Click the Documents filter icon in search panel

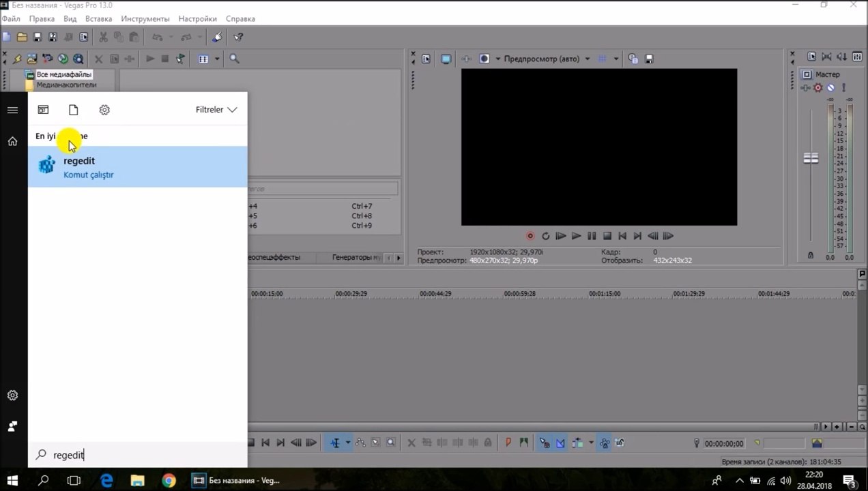click(x=74, y=110)
